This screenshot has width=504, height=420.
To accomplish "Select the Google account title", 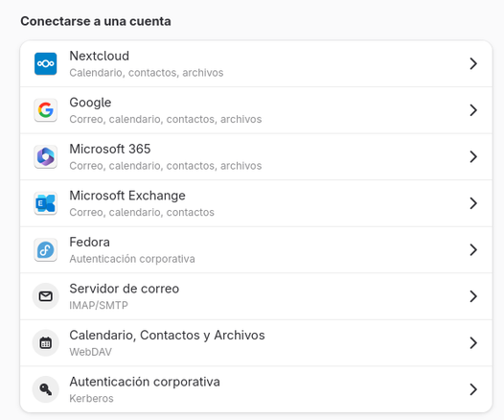I will [x=90, y=103].
